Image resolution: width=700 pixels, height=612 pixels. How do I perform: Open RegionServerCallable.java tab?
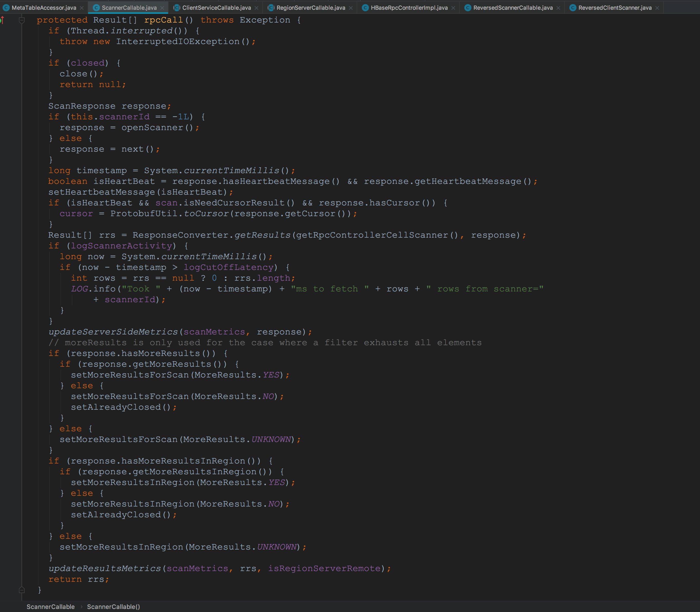tap(311, 7)
